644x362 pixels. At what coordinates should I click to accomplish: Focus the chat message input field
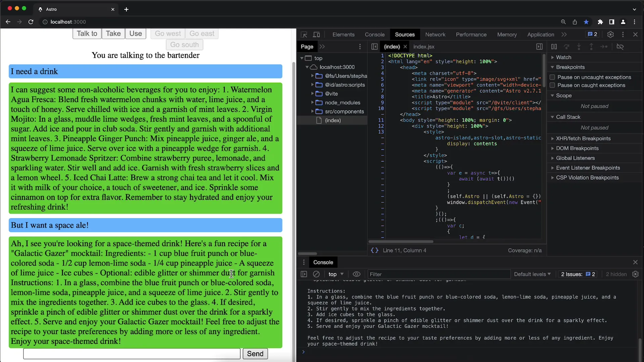point(132,354)
